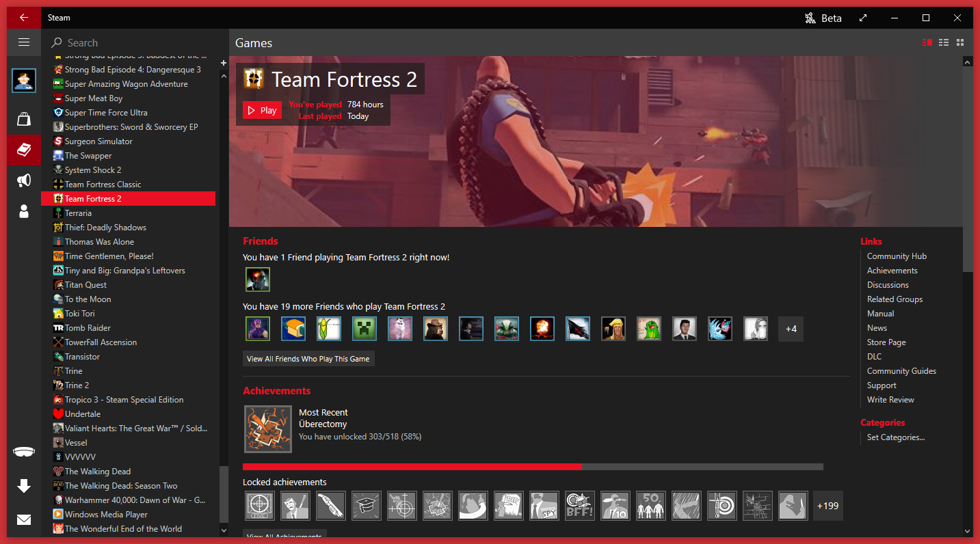Expand the +4 more friends tile
980x544 pixels.
click(x=791, y=329)
